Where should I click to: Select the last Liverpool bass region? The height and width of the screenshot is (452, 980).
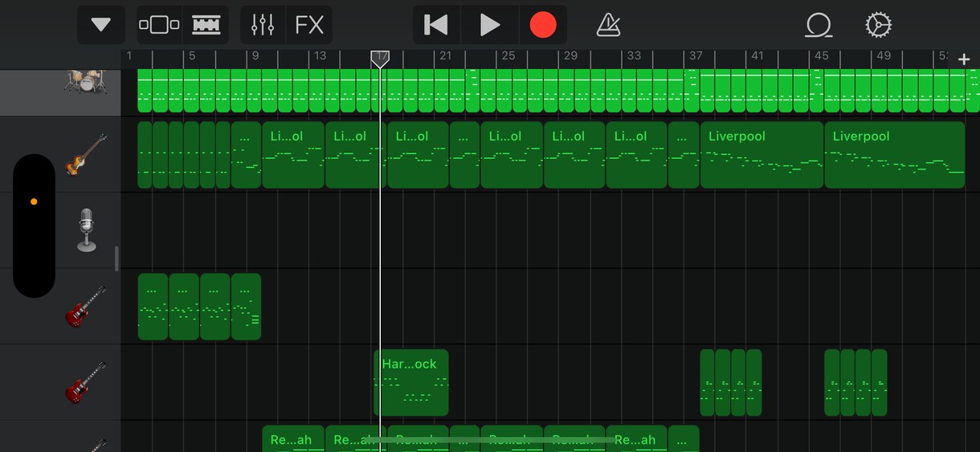tap(895, 155)
